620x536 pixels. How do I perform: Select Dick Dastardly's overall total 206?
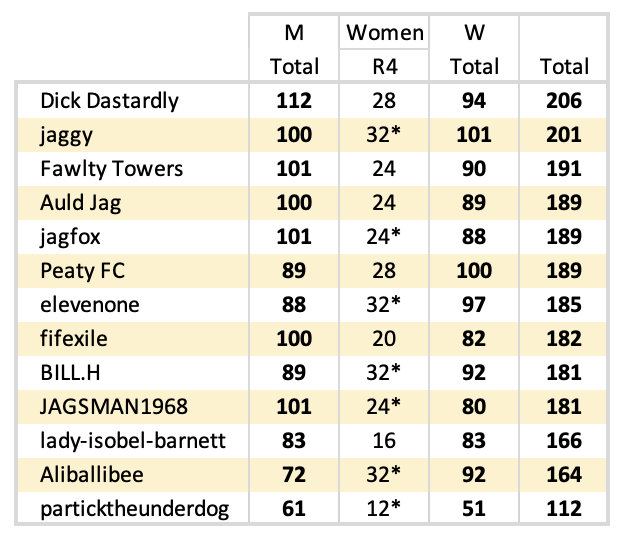coord(564,100)
